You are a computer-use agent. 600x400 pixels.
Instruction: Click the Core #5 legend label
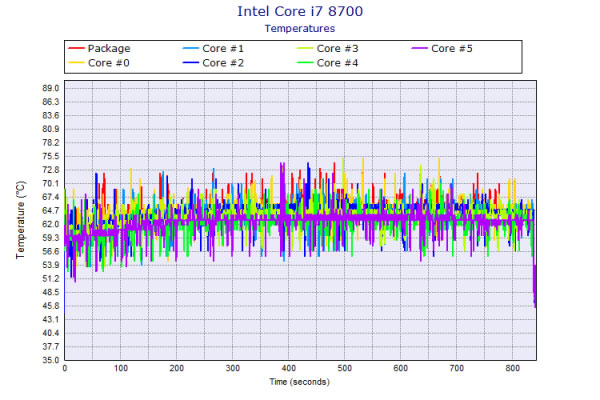tap(452, 49)
